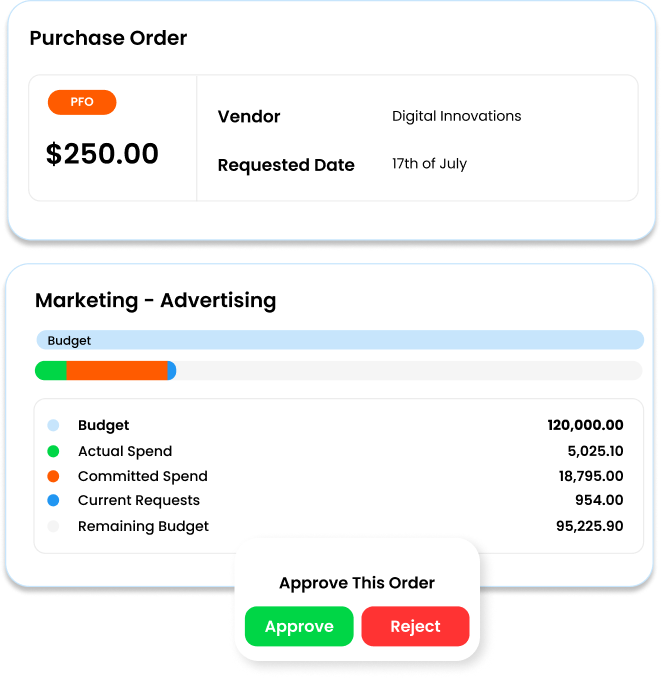Viewport: 661px width, 678px height.
Task: Click the gray Remaining Budget legend dot
Action: click(53, 526)
